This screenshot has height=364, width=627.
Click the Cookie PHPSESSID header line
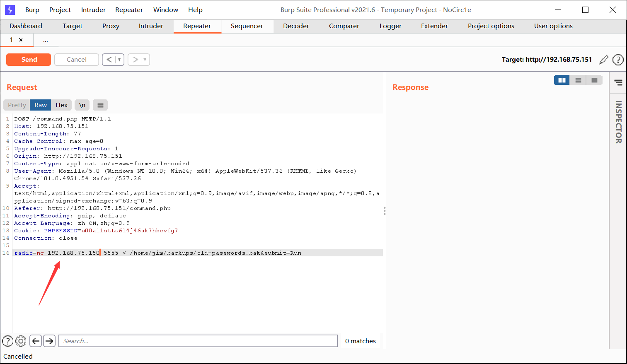pos(96,231)
